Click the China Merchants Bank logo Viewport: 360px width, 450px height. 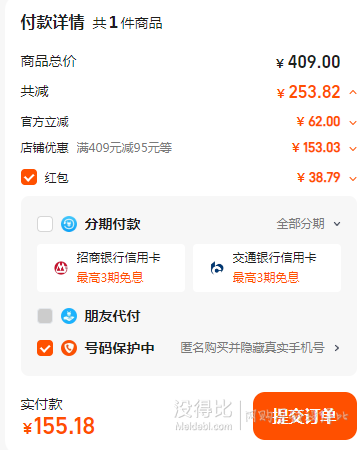tap(61, 268)
